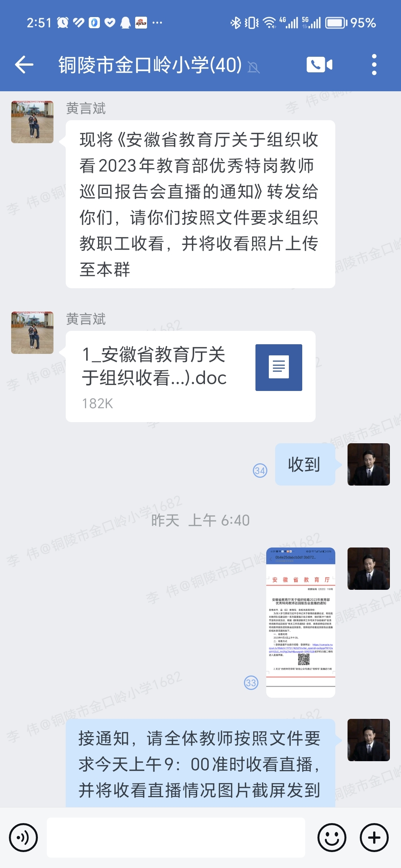
Task: Tap the Bluetooth icon in status bar
Action: point(235,23)
